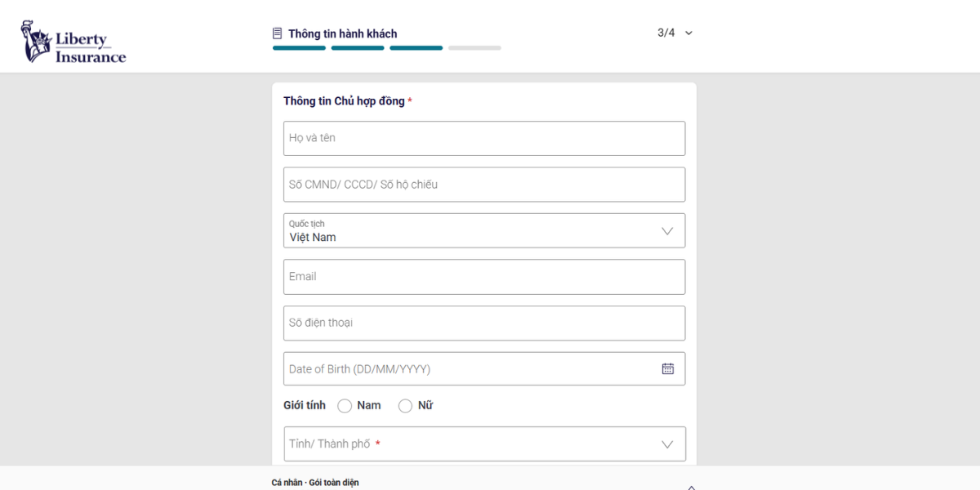
Task: Focus the Số CMND/ CCCD/ Số hộ chiếu field
Action: click(484, 185)
